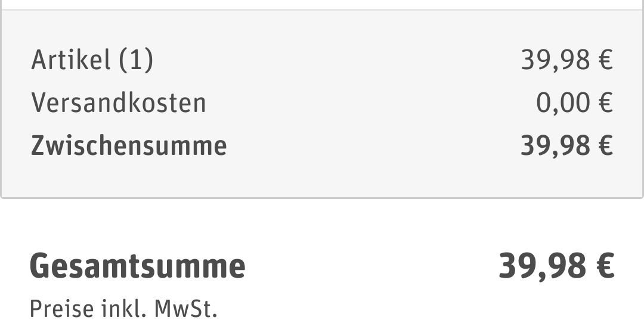Viewport: 644px width, 336px height.
Task: Select the shipping cost value 0,00 €
Action: click(575, 102)
